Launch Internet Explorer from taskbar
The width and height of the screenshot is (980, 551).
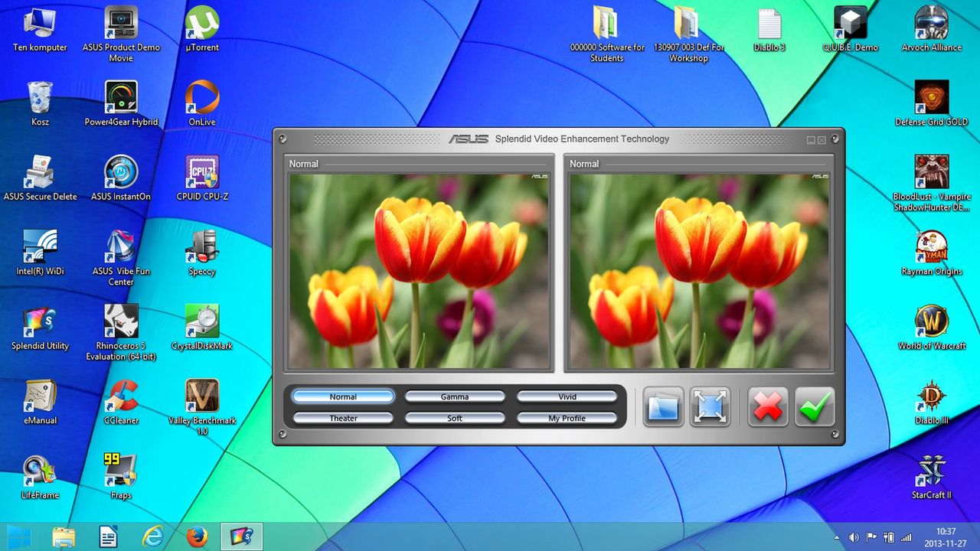coord(152,536)
